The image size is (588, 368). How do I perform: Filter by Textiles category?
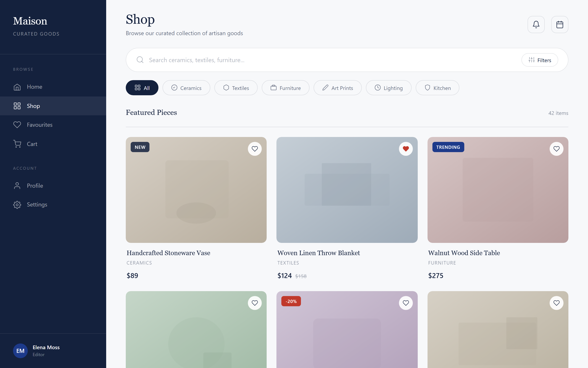click(x=236, y=88)
